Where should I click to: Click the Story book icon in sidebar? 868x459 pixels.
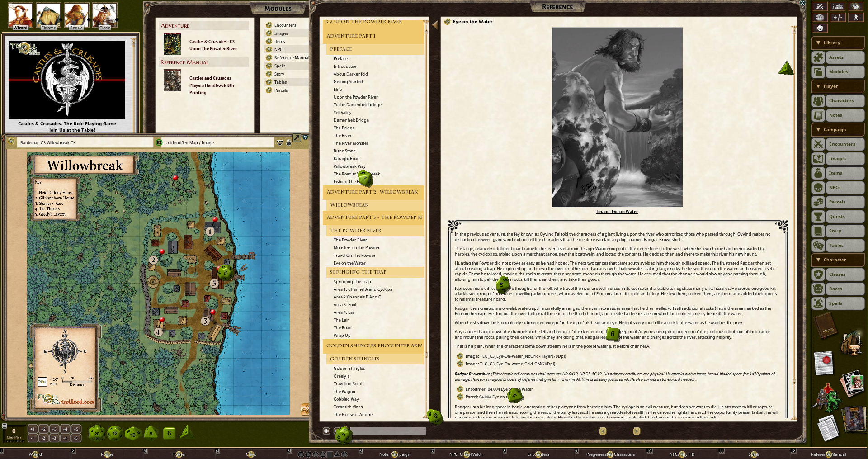[x=818, y=231]
